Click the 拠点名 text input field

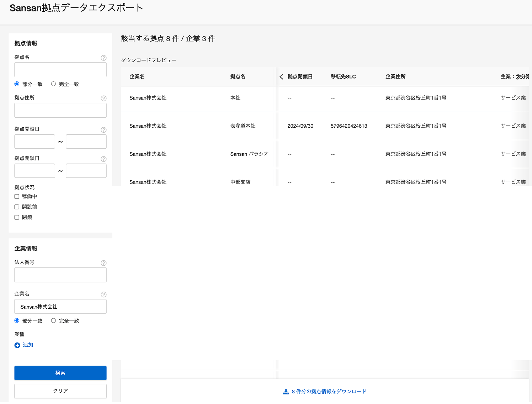[60, 70]
